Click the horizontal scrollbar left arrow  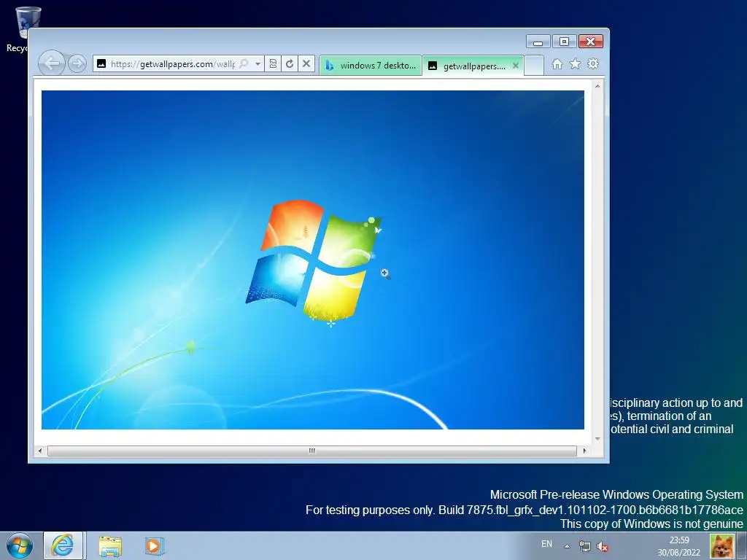tap(40, 451)
